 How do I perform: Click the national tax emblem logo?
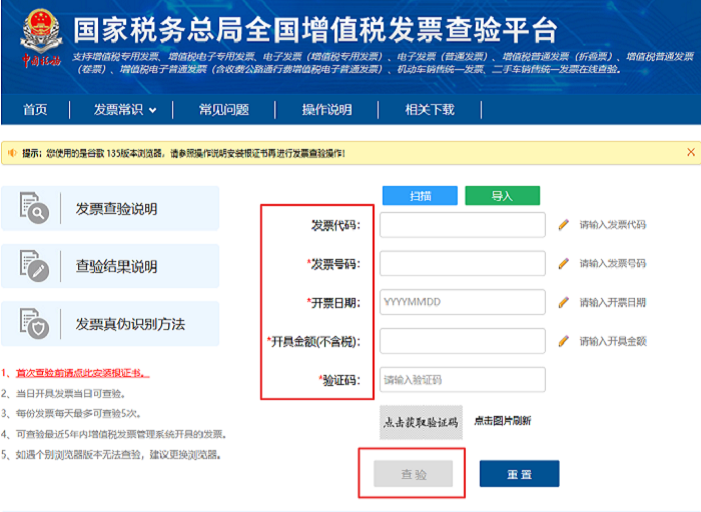41,38
